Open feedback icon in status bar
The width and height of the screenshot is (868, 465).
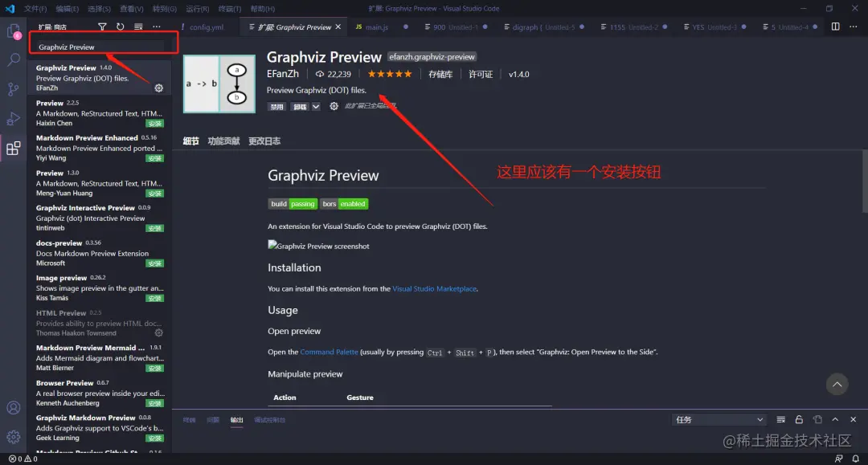pos(839,459)
